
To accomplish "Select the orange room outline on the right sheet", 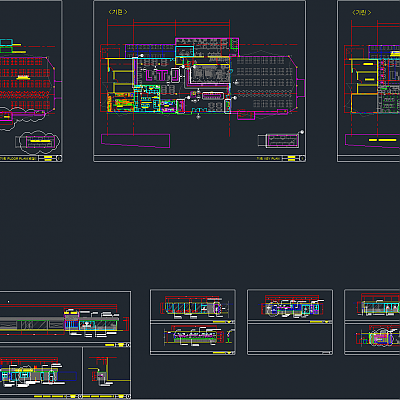I will (364, 103).
